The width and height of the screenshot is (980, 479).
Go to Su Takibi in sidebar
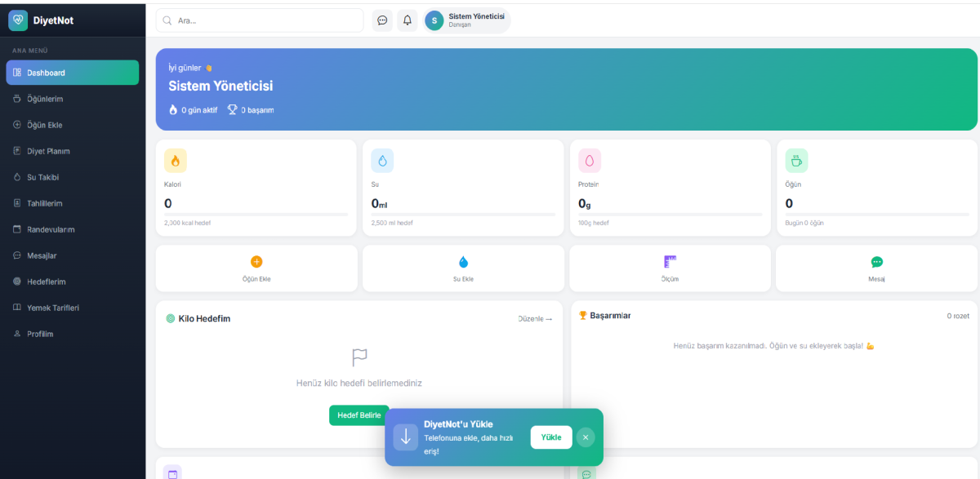[42, 177]
